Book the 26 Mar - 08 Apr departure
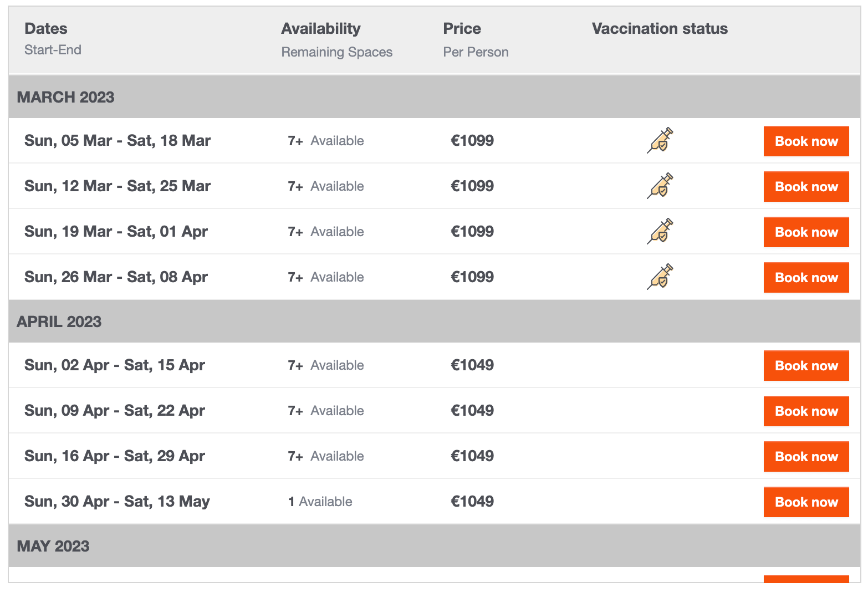This screenshot has height=592, width=868. (x=806, y=277)
